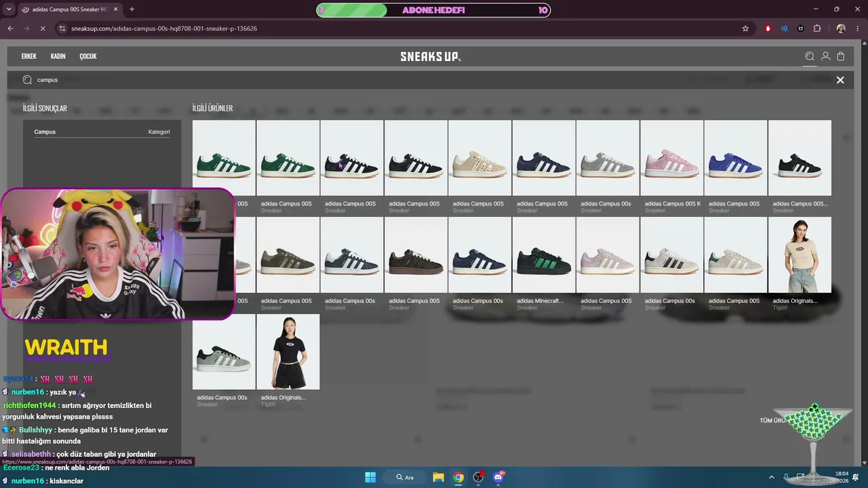Open the white black-striped adidas Campus 00s
Image resolution: width=868 pixels, height=488 pixels.
point(671,264)
